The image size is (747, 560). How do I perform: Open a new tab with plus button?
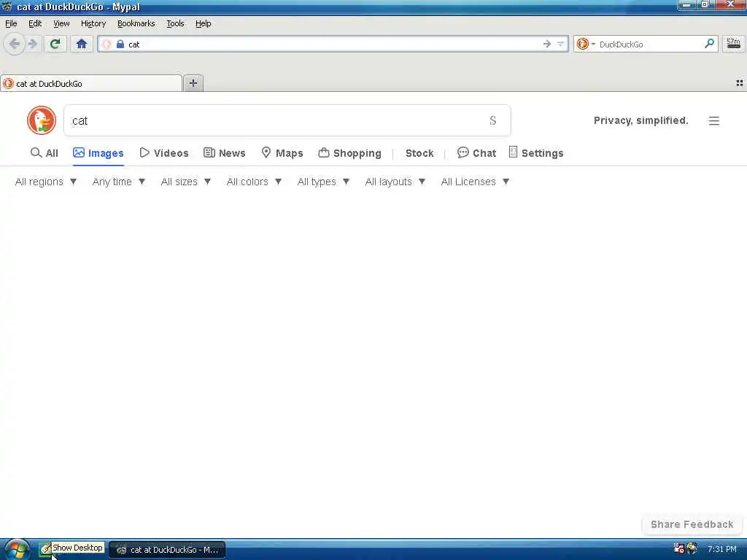pos(193,83)
